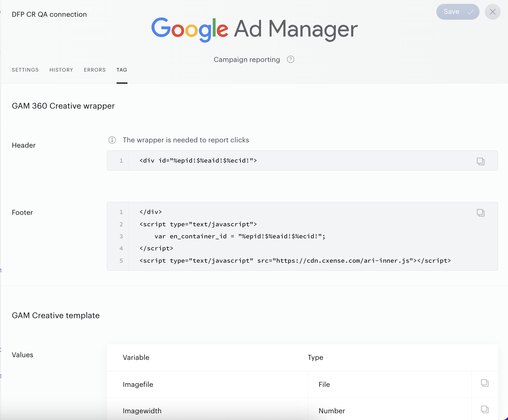Open the History tab
The height and width of the screenshot is (420, 508).
61,70
